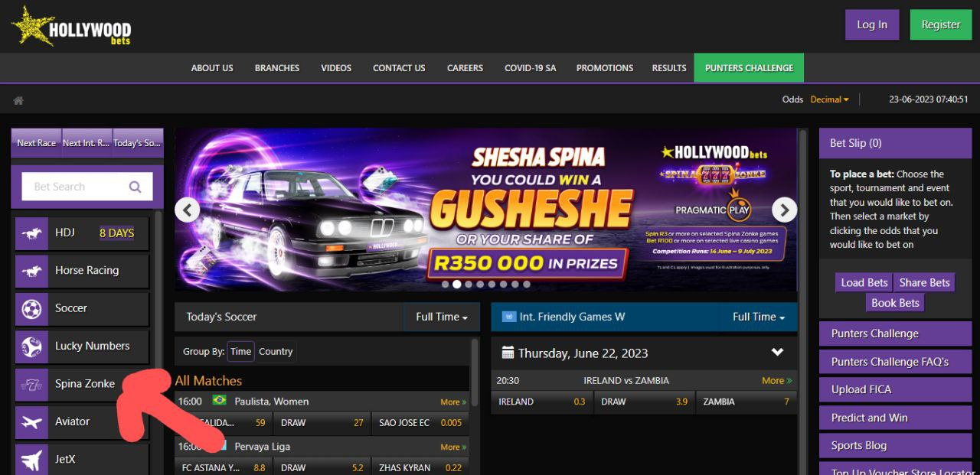This screenshot has height=475, width=980.
Task: Select the Soccer ball icon
Action: 32,308
